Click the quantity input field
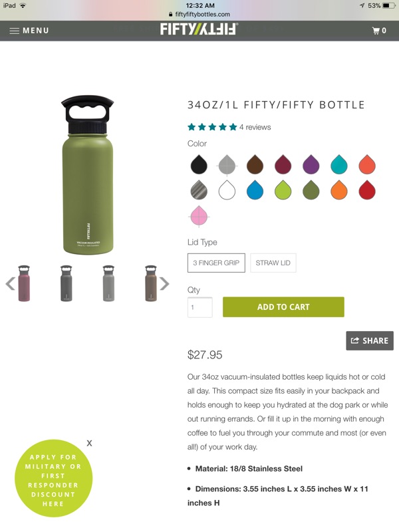The width and height of the screenshot is (399, 532). pos(199,307)
